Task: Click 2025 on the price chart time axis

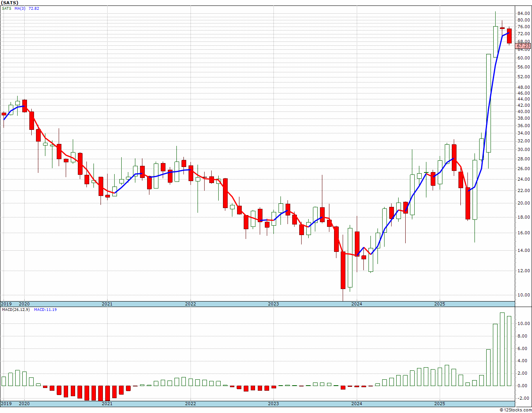Action: [x=440, y=304]
